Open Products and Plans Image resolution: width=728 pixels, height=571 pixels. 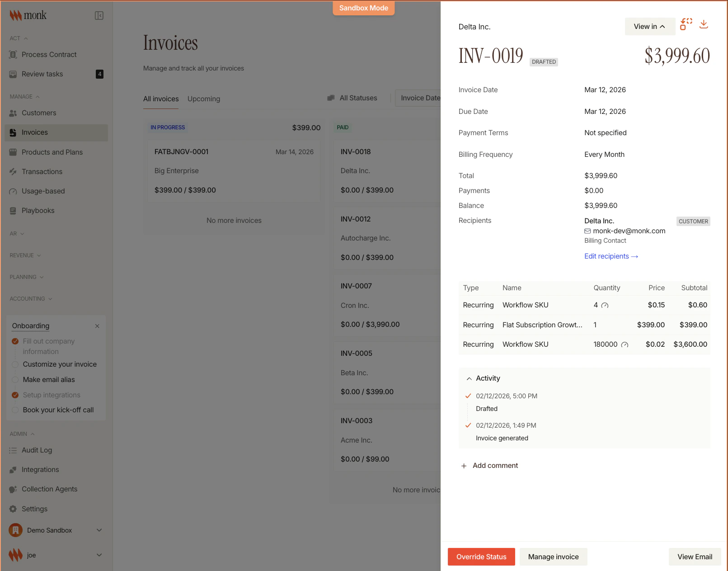(x=52, y=152)
